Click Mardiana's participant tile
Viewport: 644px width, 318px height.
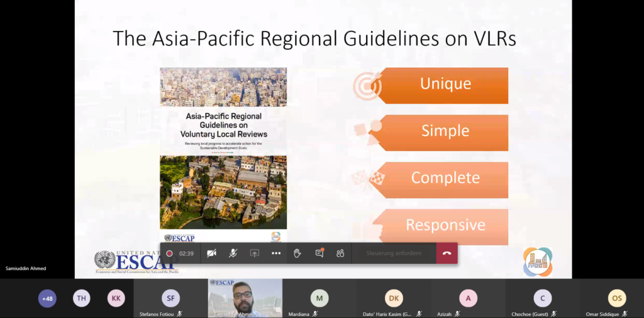pyautogui.click(x=319, y=298)
